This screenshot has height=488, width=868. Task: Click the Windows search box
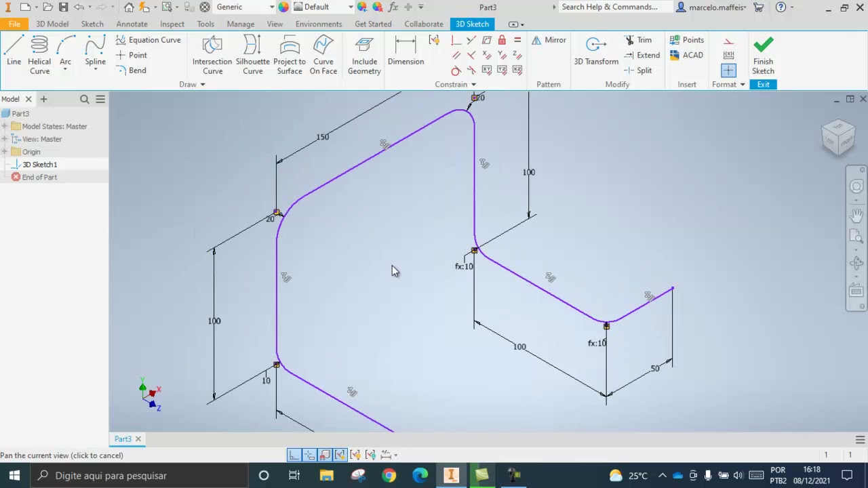click(x=139, y=475)
